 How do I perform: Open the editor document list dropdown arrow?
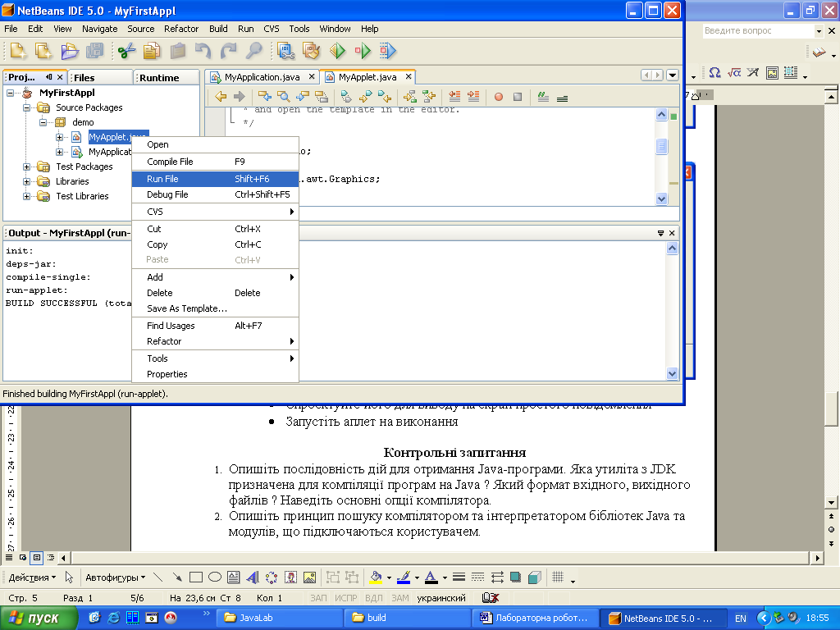coord(673,75)
